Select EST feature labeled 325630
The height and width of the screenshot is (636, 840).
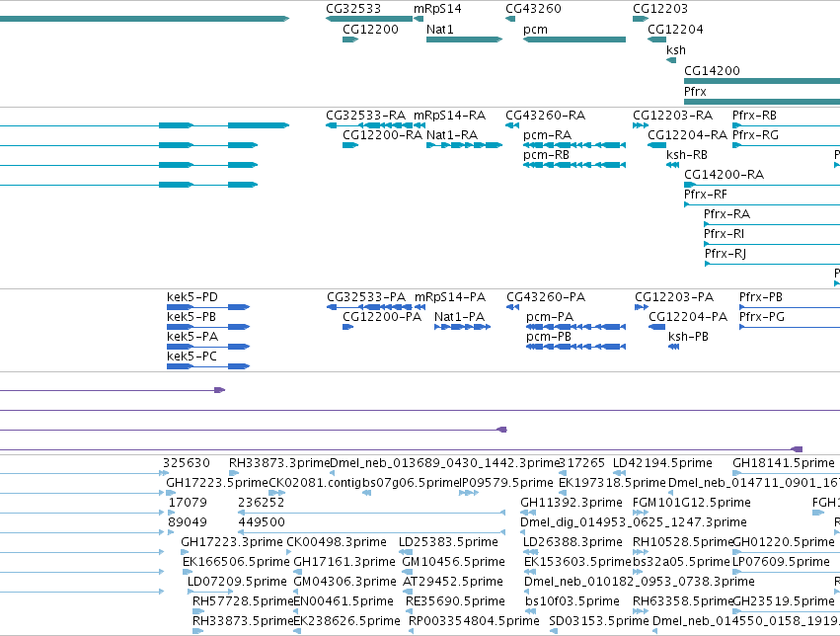(x=187, y=463)
